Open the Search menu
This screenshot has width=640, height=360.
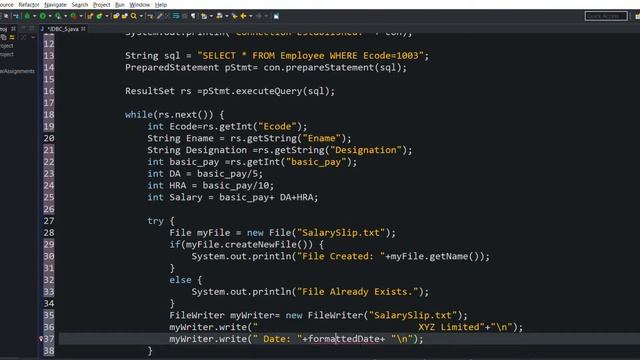pos(80,5)
